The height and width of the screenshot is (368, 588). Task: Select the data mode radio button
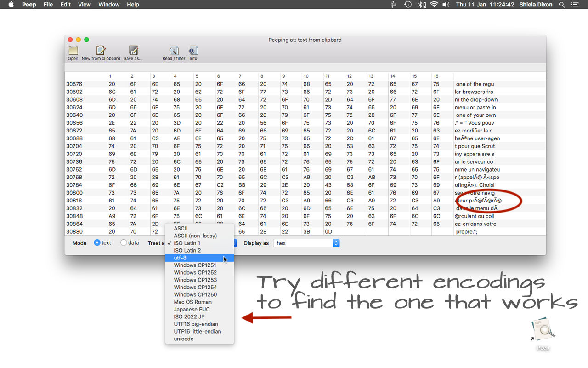click(124, 242)
